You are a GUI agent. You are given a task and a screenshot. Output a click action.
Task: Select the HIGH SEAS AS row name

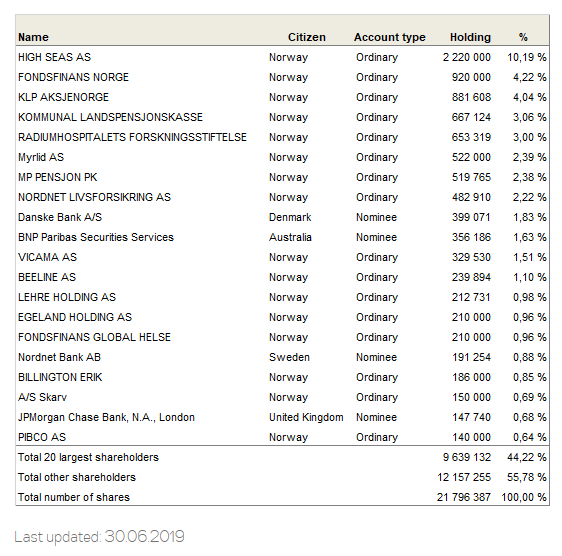[54, 57]
